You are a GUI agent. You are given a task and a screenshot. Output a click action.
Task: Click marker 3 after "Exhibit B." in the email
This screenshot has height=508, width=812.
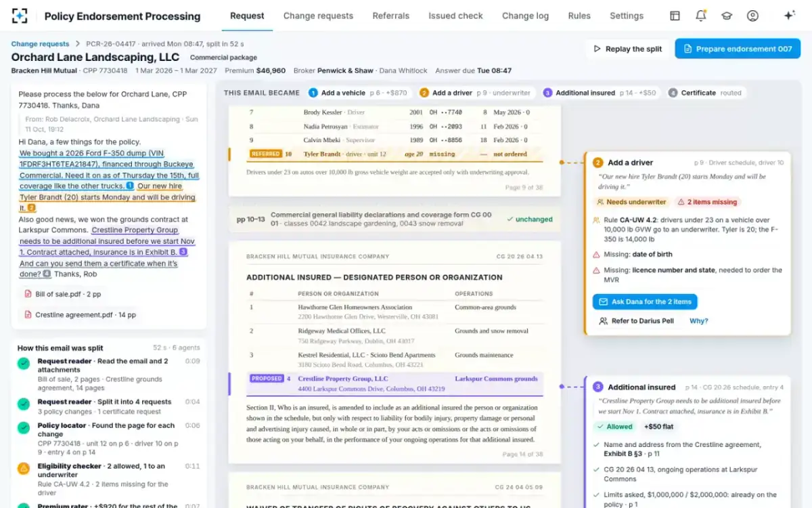(183, 252)
